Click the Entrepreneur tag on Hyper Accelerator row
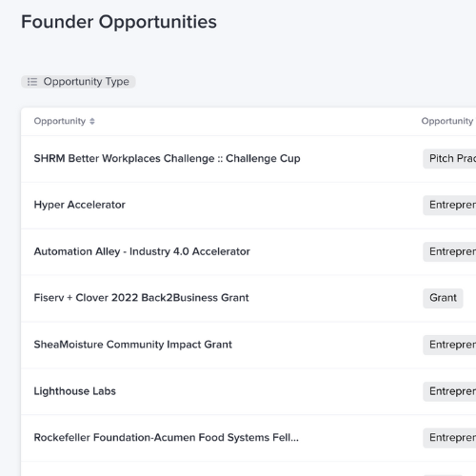Image resolution: width=476 pixels, height=476 pixels. click(449, 205)
